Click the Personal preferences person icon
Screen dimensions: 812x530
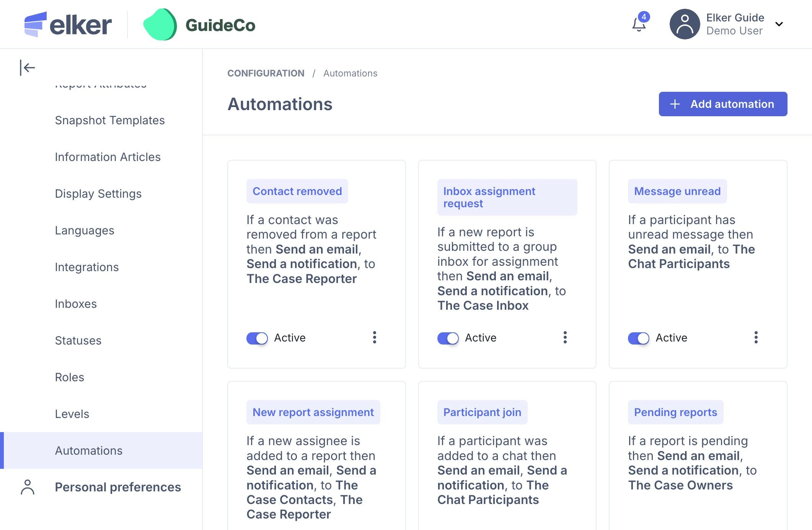[x=27, y=487]
